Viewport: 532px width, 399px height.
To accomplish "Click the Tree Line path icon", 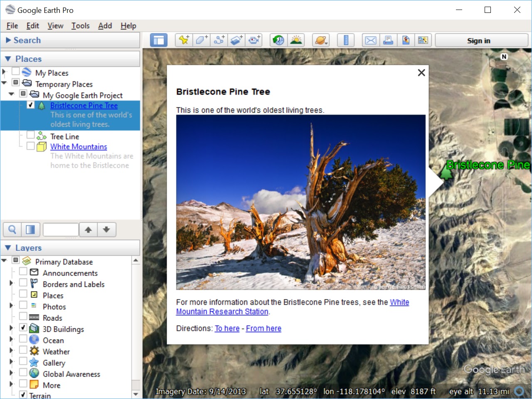I will 42,136.
